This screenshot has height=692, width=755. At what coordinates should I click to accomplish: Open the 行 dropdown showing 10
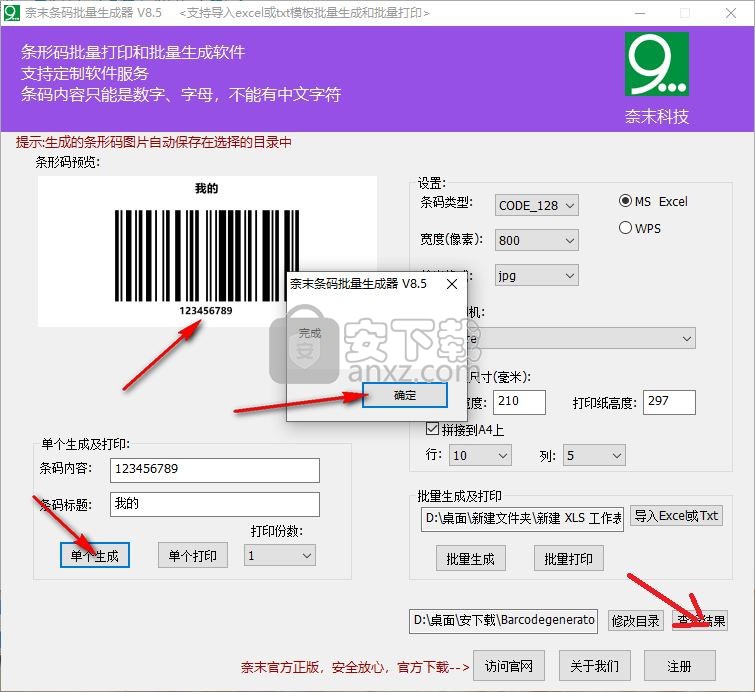pyautogui.click(x=480, y=456)
